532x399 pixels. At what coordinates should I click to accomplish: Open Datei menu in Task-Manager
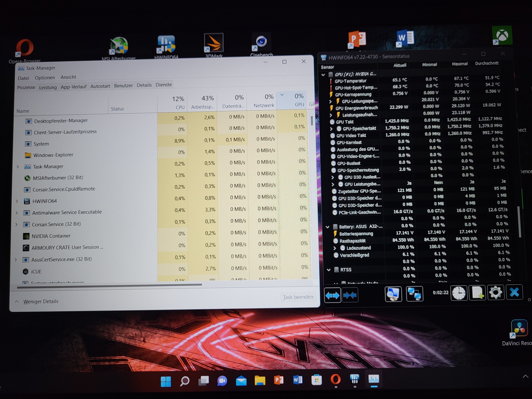23,78
